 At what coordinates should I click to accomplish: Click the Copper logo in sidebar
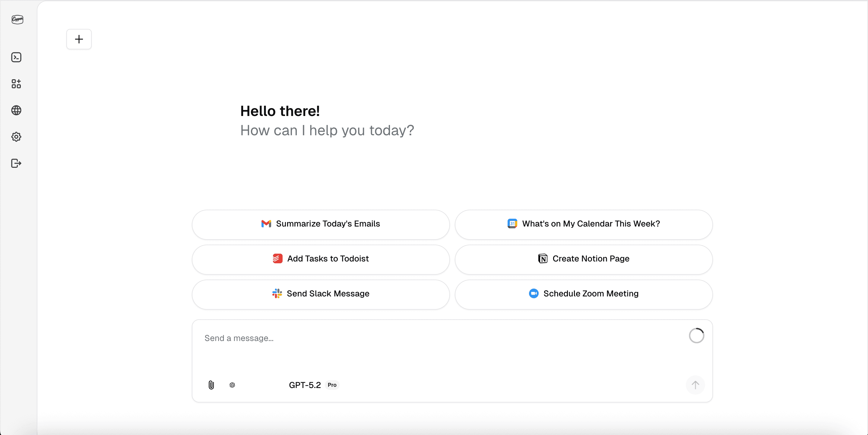click(x=17, y=20)
